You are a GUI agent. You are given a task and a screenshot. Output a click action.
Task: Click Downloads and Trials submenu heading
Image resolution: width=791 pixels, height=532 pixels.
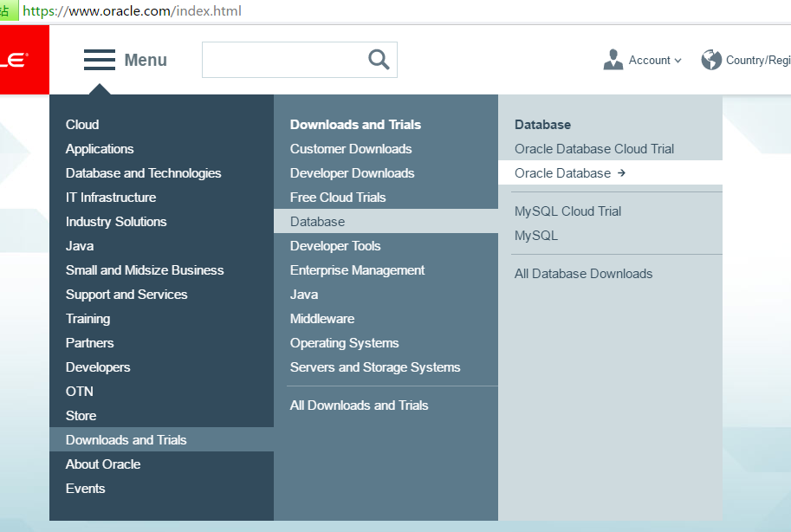tap(355, 125)
